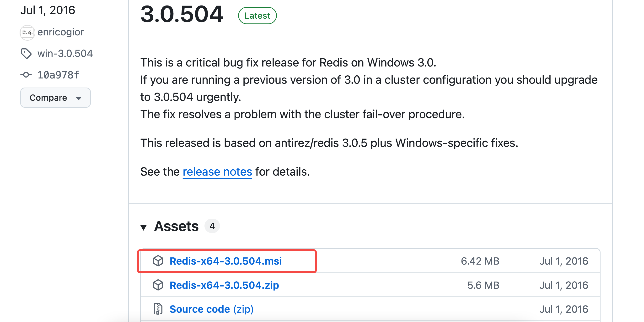This screenshot has width=644, height=322.
Task: Click the package icon for Redis-x64-3.0.504.msi
Action: pyautogui.click(x=158, y=261)
